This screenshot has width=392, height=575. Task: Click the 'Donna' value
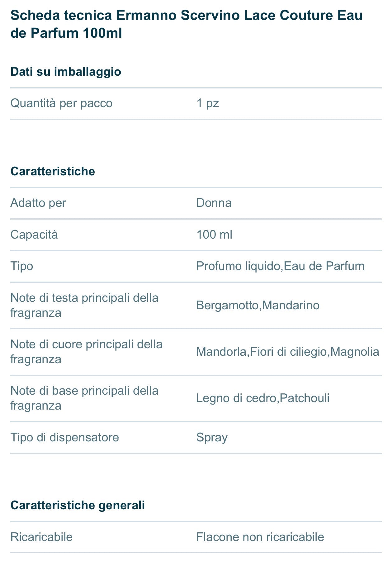point(214,203)
